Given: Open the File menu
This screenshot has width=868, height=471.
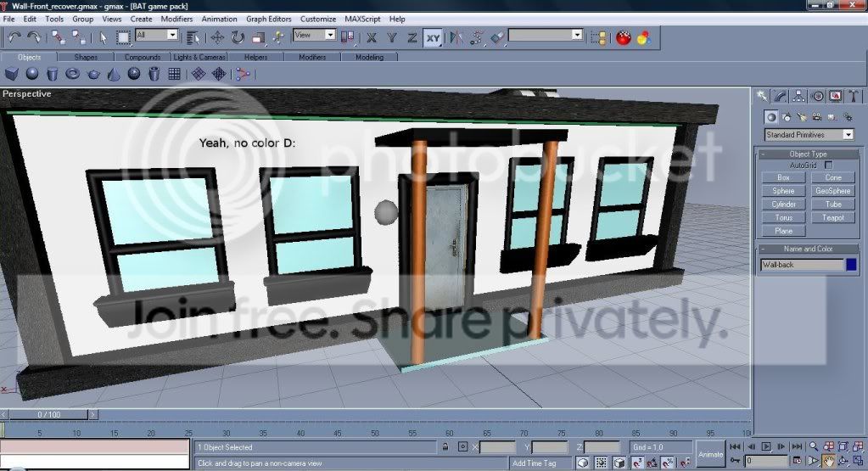Looking at the screenshot, I should (x=8, y=19).
